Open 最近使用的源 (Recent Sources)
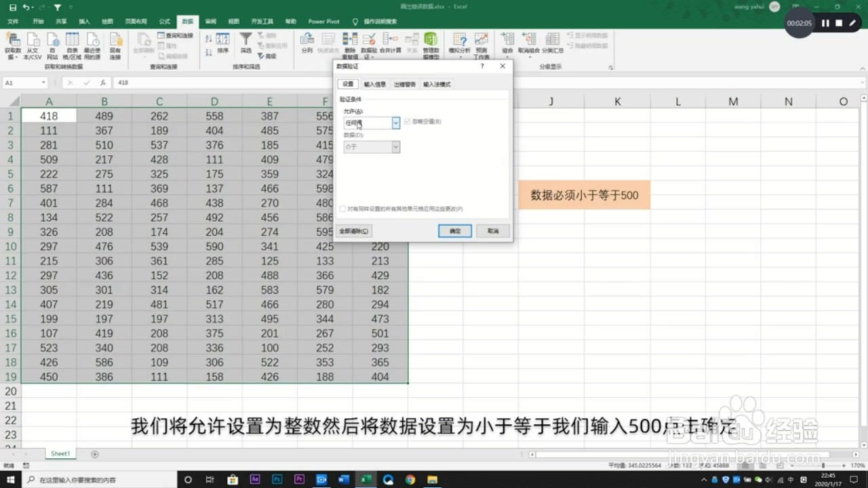This screenshot has width=868, height=488. coord(92,45)
